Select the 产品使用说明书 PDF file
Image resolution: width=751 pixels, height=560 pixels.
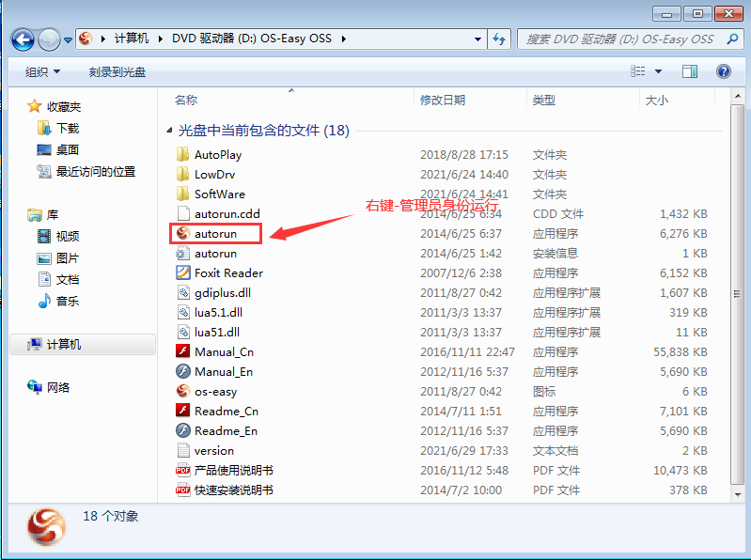pyautogui.click(x=233, y=470)
